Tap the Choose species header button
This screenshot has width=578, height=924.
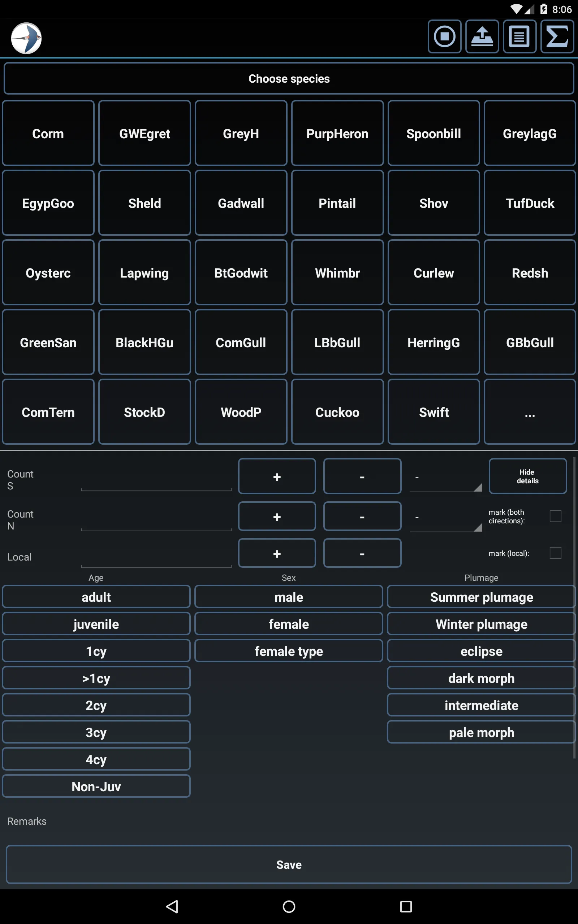coord(289,79)
